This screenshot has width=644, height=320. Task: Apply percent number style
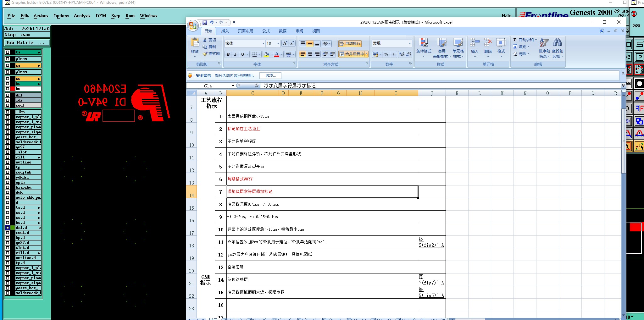tap(386, 54)
